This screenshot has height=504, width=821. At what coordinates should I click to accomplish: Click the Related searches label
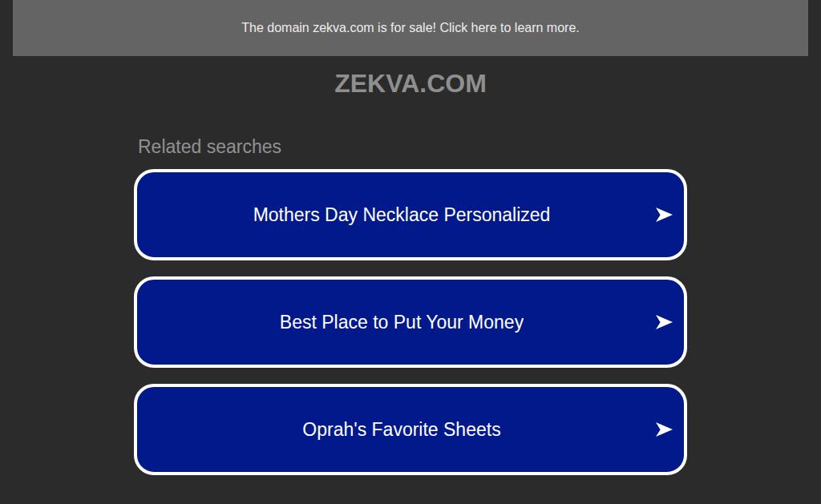click(209, 147)
